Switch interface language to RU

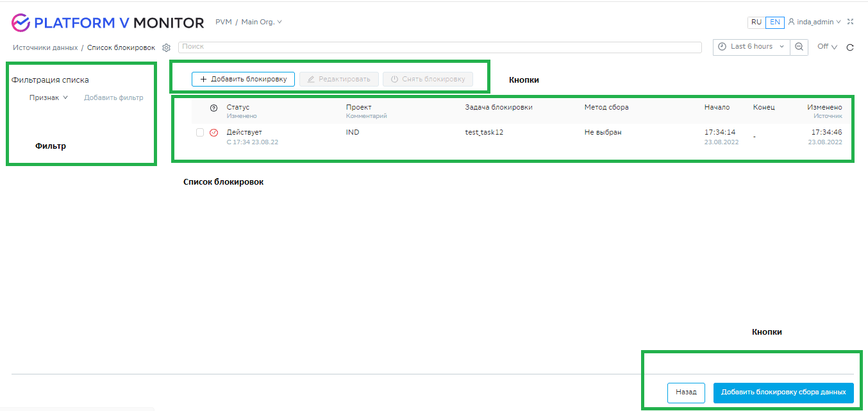756,22
